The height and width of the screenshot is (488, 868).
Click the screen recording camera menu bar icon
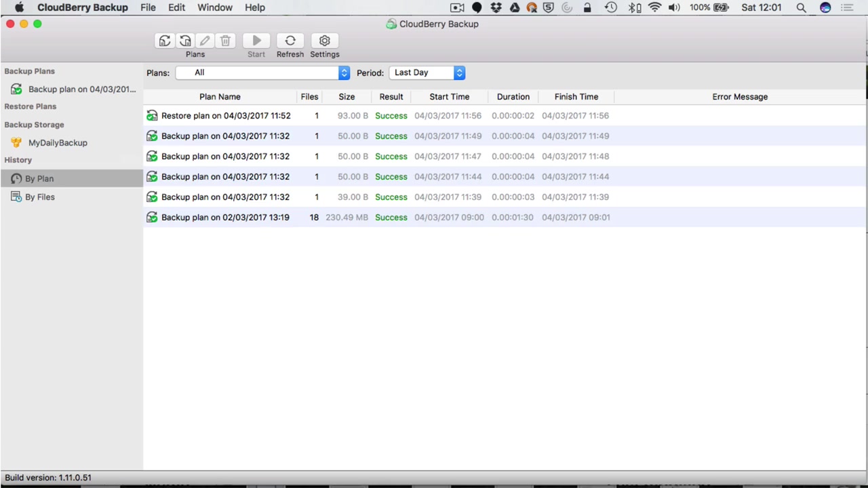[458, 7]
